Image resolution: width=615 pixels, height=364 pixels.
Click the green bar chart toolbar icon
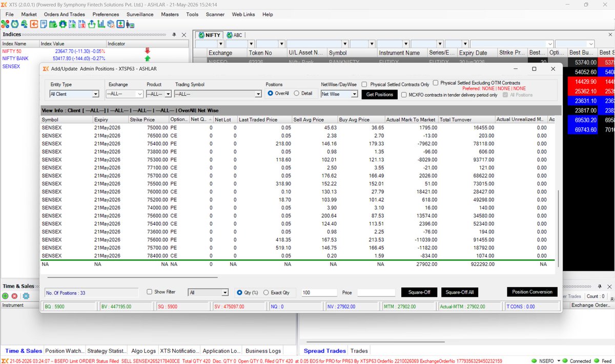coord(101,24)
